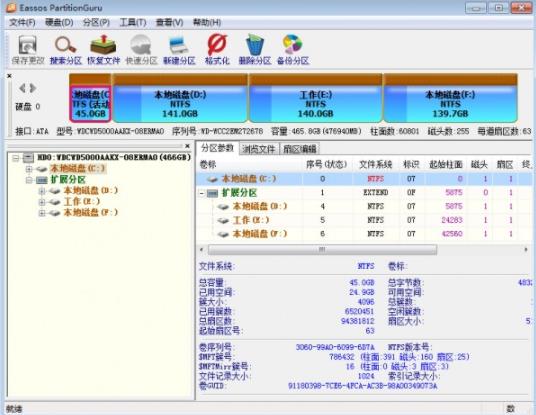Viewport: 536px width, 415px height.
Task: Click the HD0 hard drive icon in tree
Action: [x=28, y=158]
